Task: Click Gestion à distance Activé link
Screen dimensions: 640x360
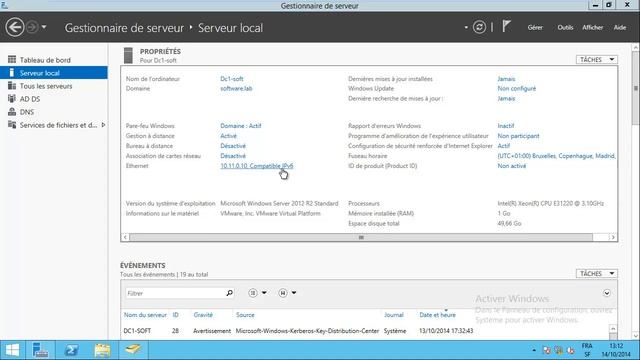Action: pyautogui.click(x=228, y=136)
